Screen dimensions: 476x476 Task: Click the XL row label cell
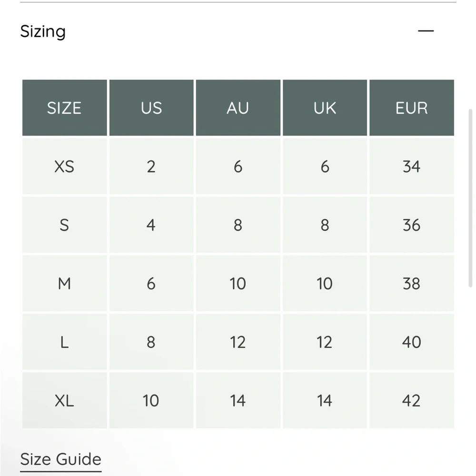tap(64, 401)
